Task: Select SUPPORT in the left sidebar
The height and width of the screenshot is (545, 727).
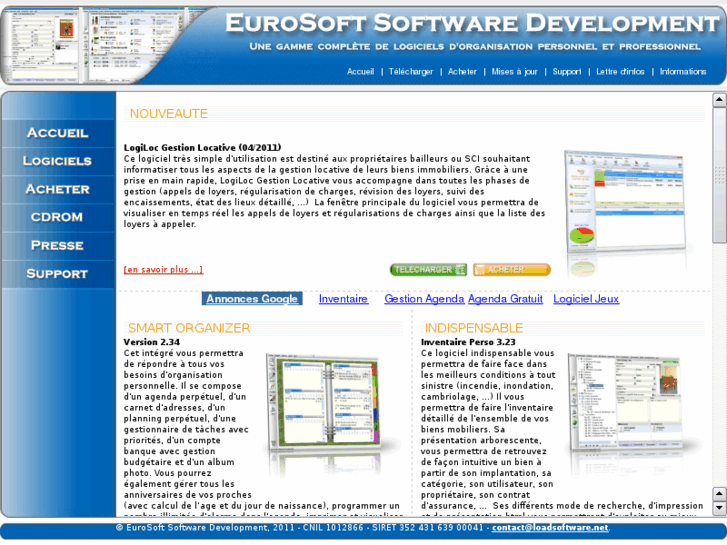Action: [x=57, y=274]
